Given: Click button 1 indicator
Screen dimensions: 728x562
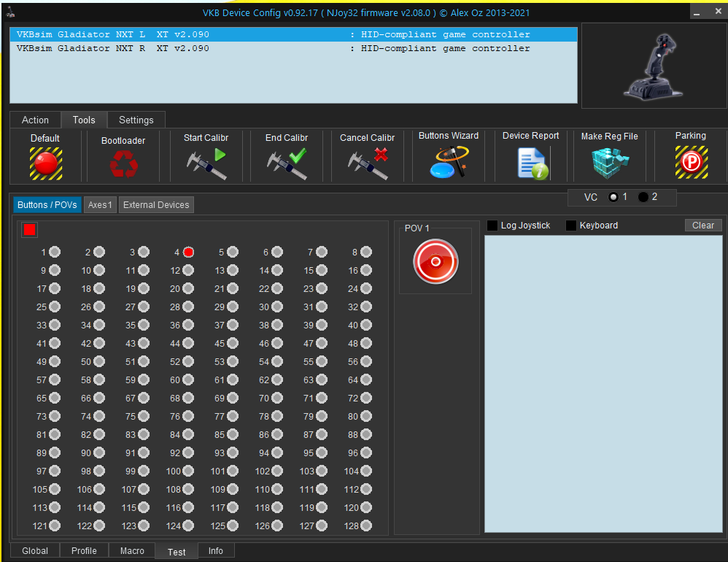Looking at the screenshot, I should 55,252.
